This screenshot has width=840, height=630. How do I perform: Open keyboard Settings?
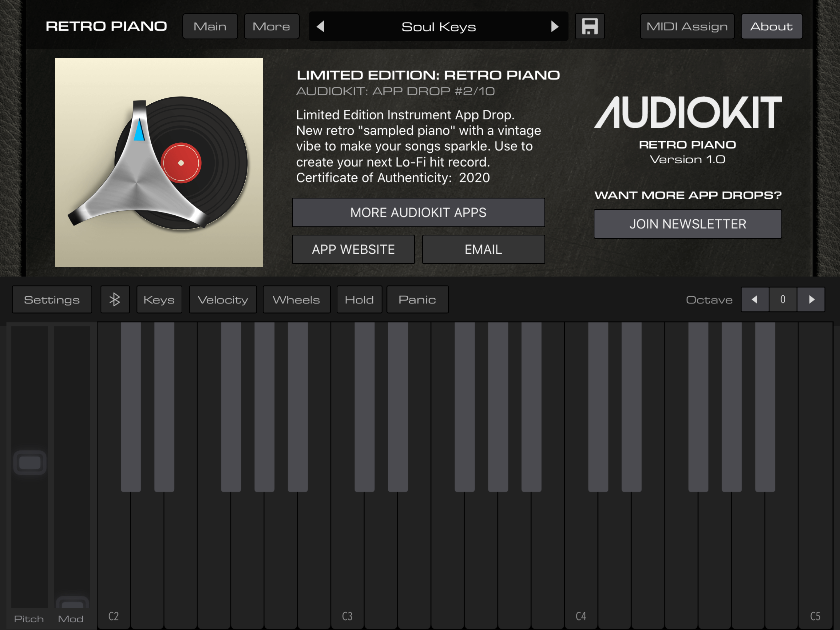[52, 299]
